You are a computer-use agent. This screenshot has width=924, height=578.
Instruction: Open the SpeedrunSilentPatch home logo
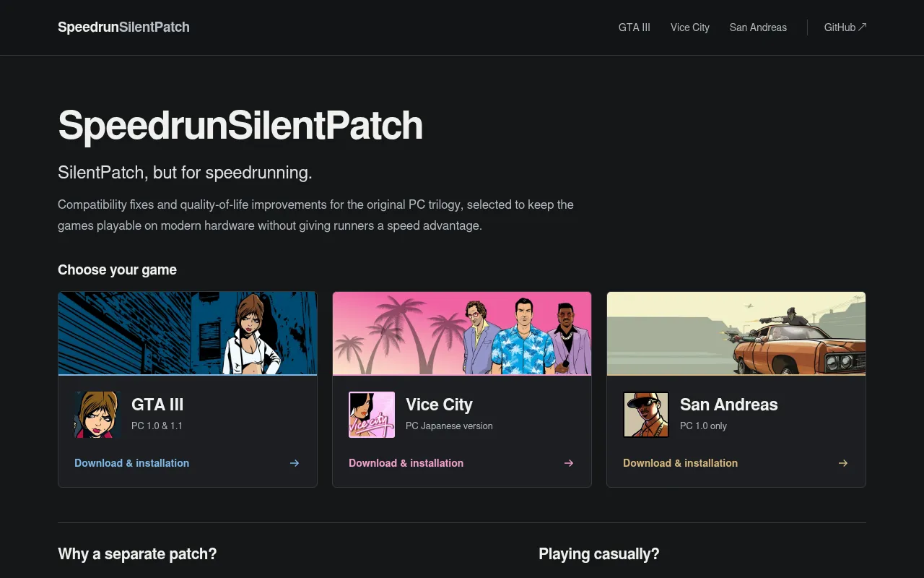[123, 27]
